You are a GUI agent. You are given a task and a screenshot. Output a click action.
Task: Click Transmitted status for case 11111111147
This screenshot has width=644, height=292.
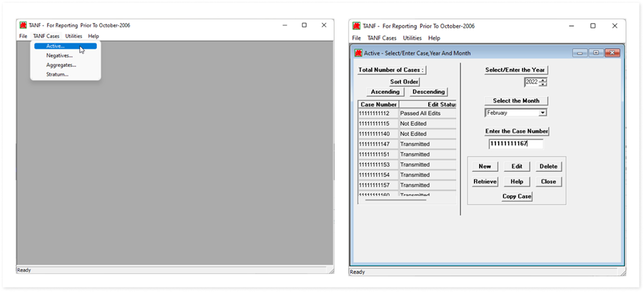click(x=428, y=144)
